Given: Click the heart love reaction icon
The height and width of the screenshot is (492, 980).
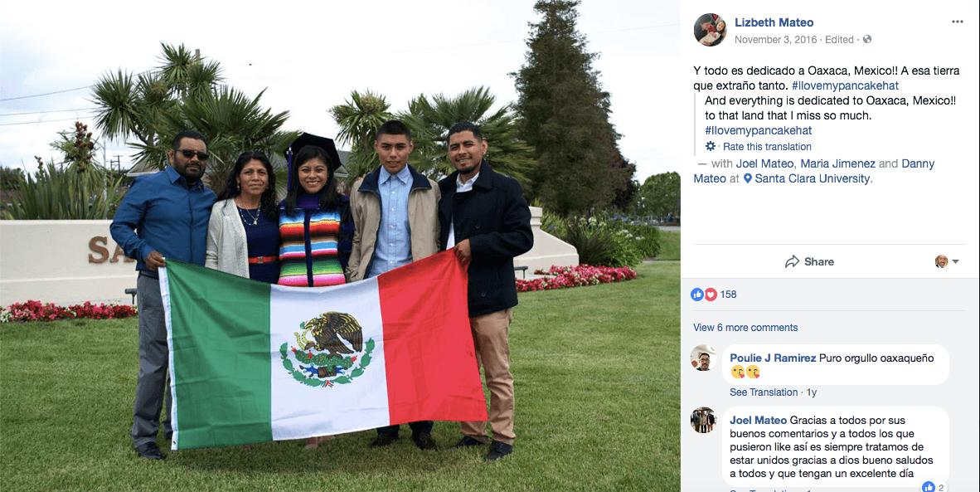Looking at the screenshot, I should pos(711,295).
